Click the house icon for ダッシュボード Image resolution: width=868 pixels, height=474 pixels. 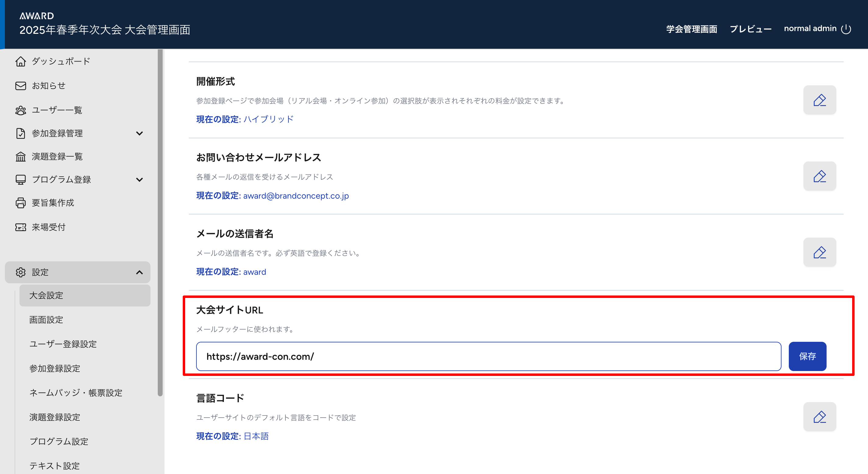[x=20, y=61]
